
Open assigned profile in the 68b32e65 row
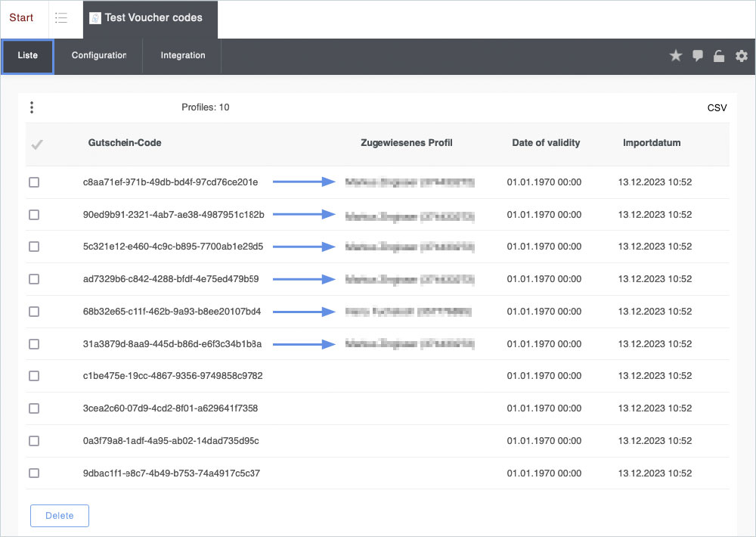pyautogui.click(x=408, y=311)
